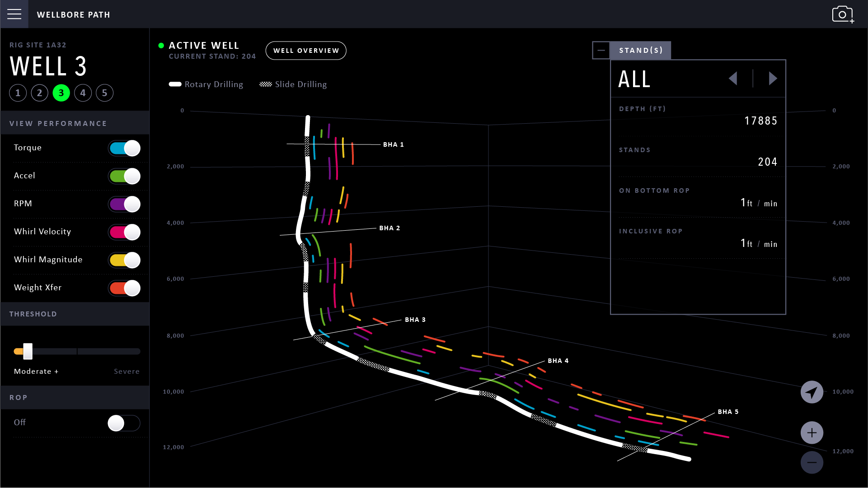
Task: Click the green Active Well status dot
Action: [161, 45]
